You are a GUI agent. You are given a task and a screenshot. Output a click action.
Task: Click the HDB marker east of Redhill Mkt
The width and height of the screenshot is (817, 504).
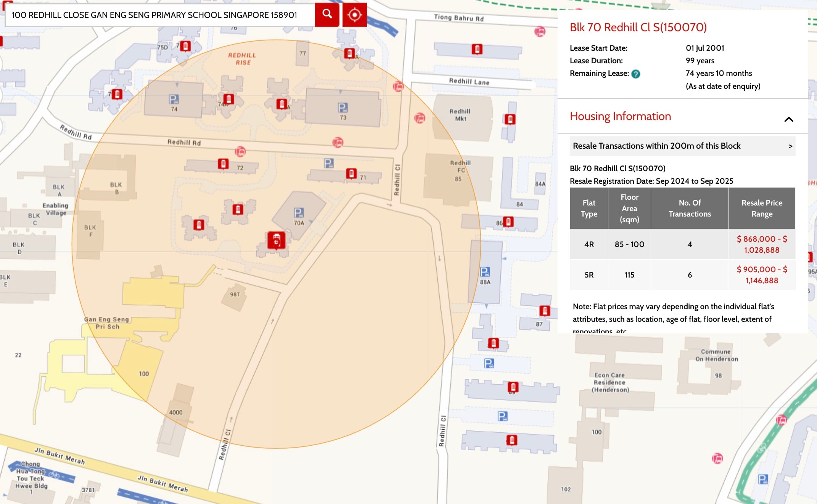click(510, 119)
